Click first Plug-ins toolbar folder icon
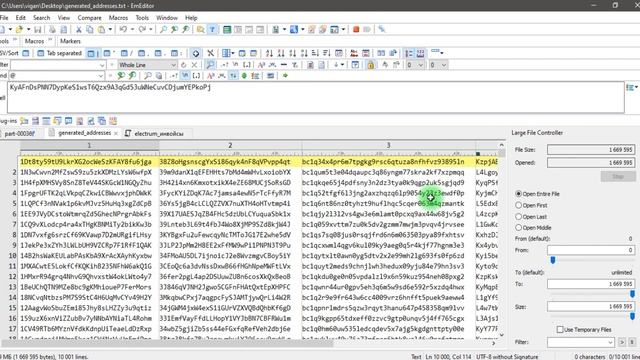Image resolution: width=640 pixels, height=360 pixels. 24,121
